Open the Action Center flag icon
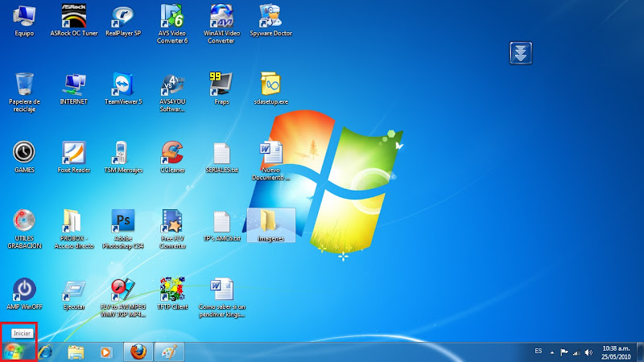Screen dimensions: 644x362 click(564, 352)
